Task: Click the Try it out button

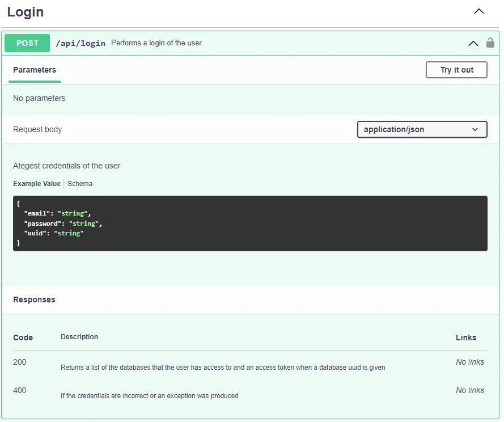Action: pos(456,70)
